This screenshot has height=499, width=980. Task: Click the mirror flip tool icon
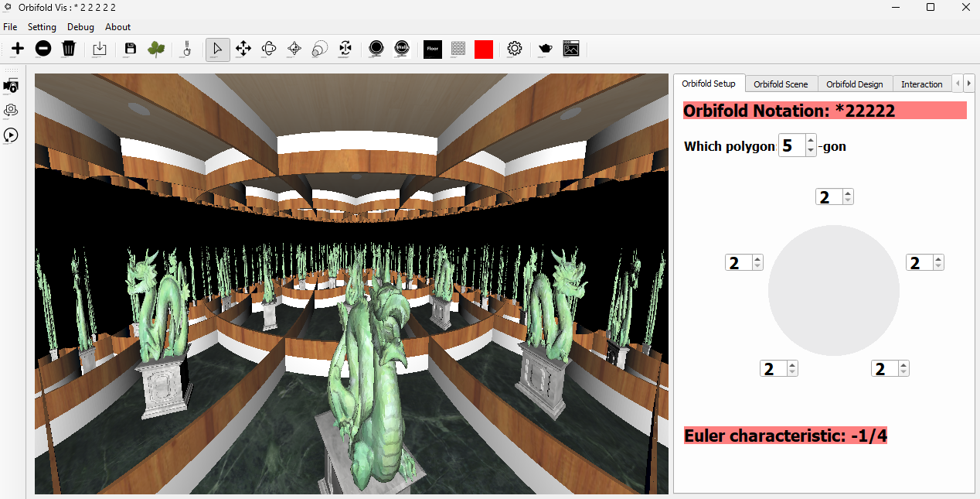tap(345, 49)
